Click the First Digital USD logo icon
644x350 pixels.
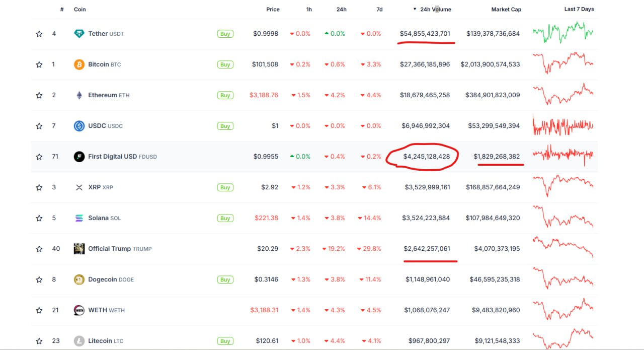coord(79,157)
